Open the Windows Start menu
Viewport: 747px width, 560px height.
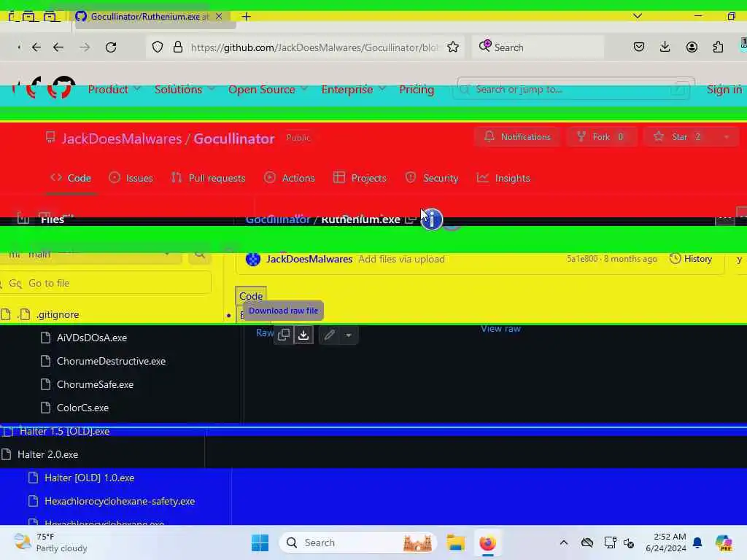click(x=260, y=542)
